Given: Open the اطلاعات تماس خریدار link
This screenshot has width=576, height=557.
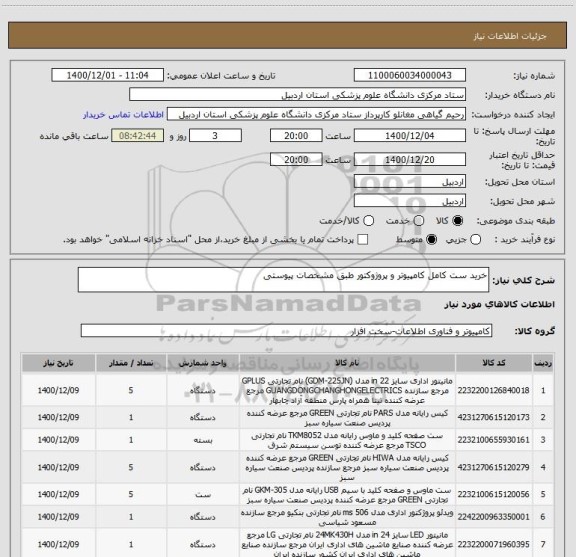Looking at the screenshot, I should click(123, 115).
